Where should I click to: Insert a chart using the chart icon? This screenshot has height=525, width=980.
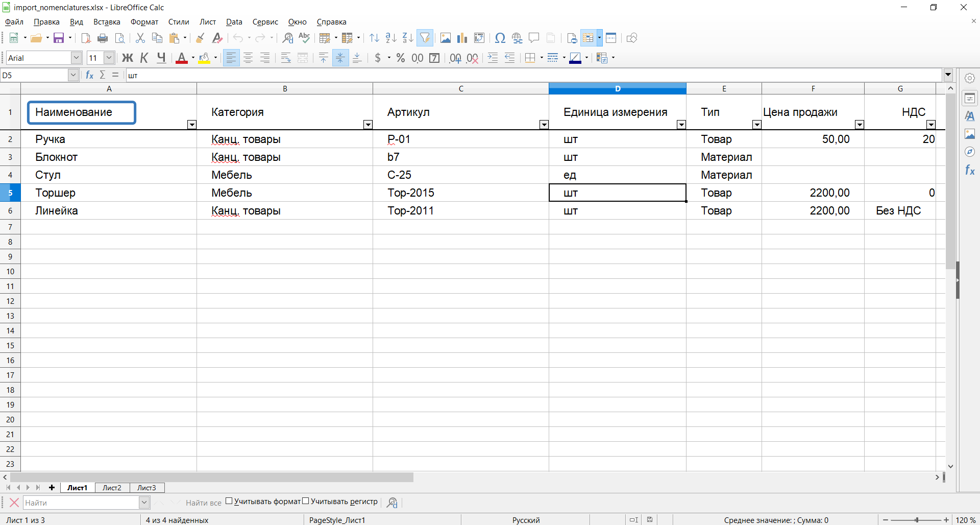pyautogui.click(x=462, y=38)
